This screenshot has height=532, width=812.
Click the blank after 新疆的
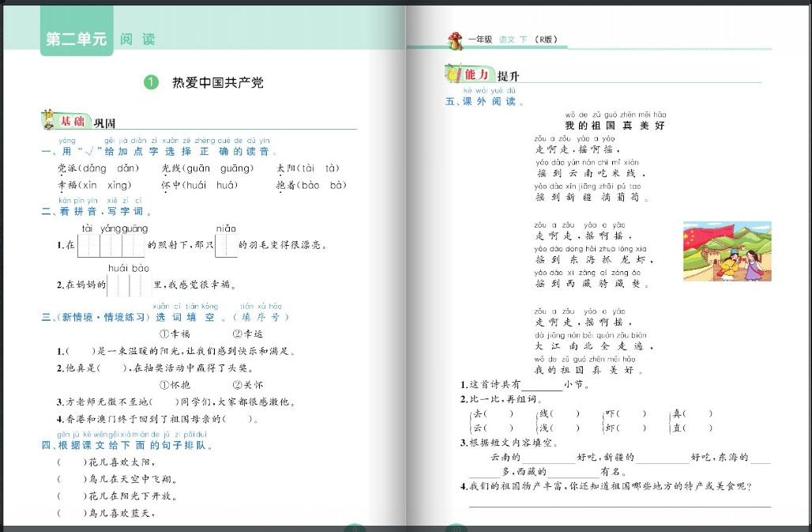point(663,458)
